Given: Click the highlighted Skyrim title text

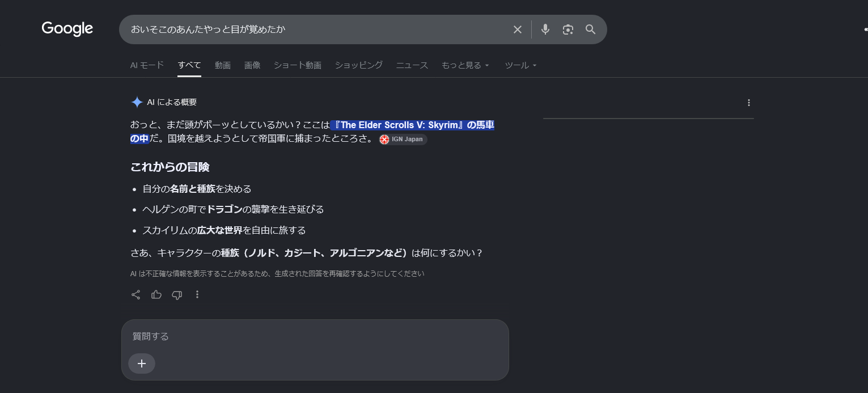Looking at the screenshot, I should tap(412, 125).
